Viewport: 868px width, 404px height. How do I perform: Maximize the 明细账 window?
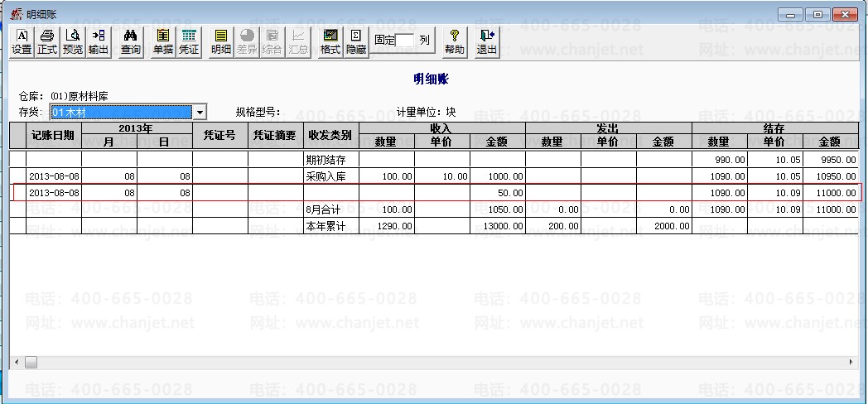click(x=817, y=15)
